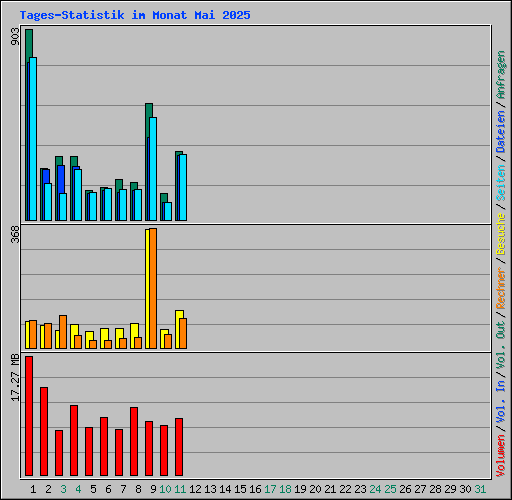Image resolution: width=512 pixels, height=500 pixels.
Task: Click the Besuche legend label
Action: coord(501,234)
